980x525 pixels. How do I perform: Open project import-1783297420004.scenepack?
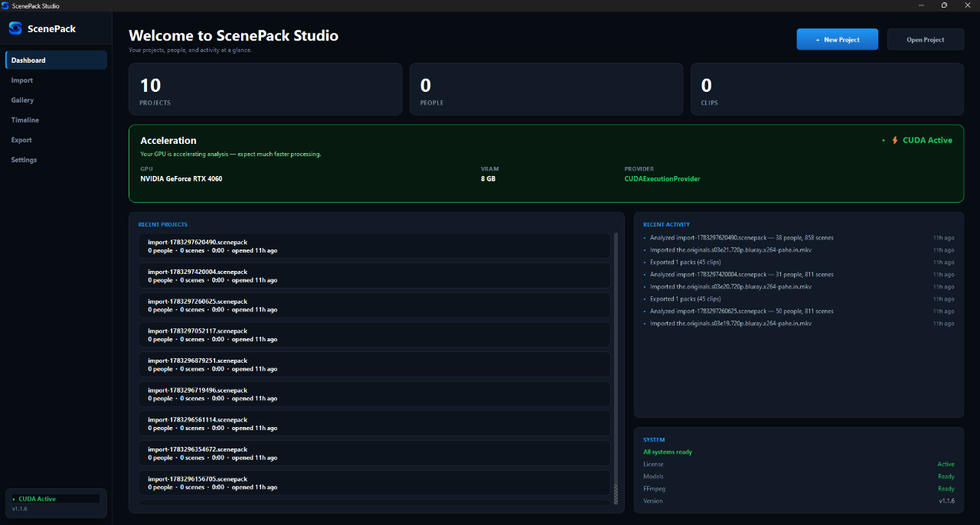(374, 276)
